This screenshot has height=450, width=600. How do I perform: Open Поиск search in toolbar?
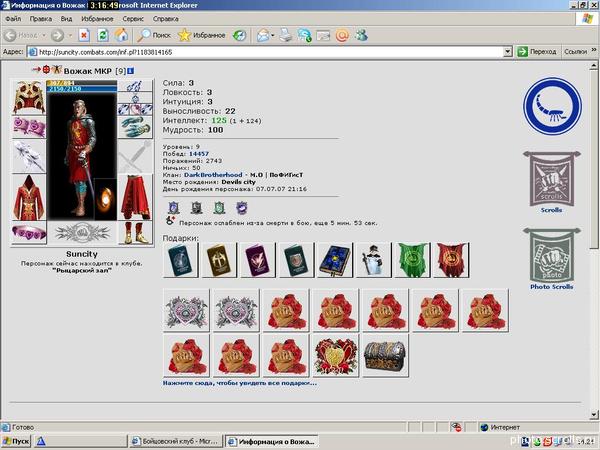click(x=154, y=35)
